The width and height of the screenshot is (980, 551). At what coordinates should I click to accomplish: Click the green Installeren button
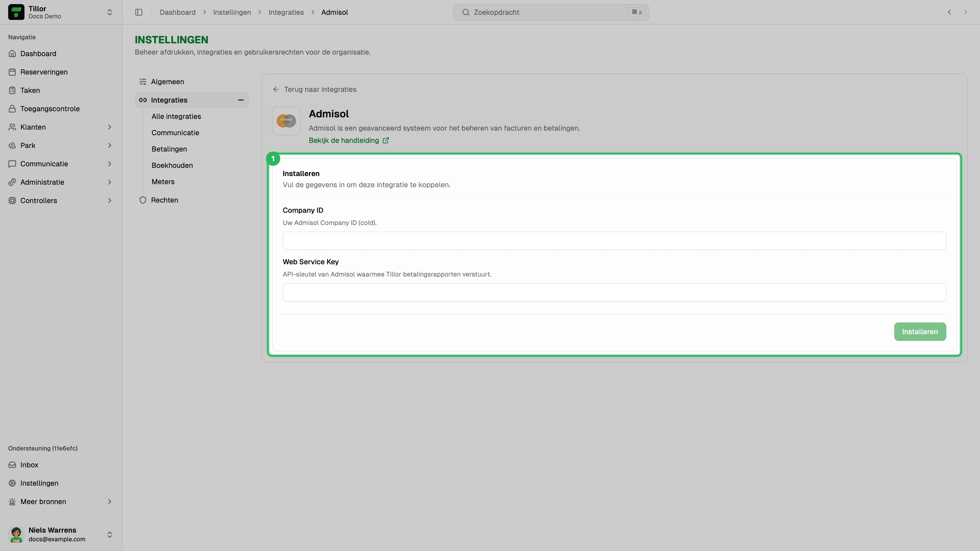[x=920, y=332]
